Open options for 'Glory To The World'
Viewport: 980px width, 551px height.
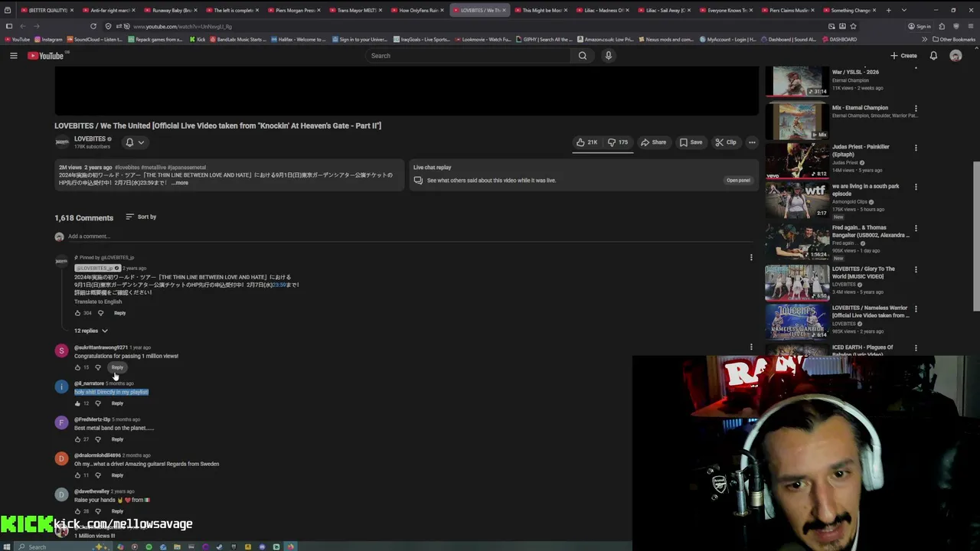click(x=916, y=269)
